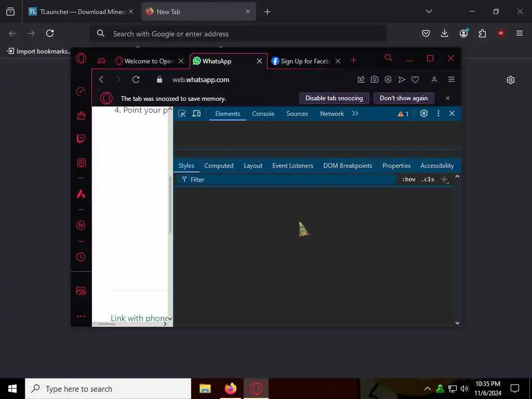This screenshot has width=532, height=399.
Task: Click the ad blocker shield icon
Action: (x=388, y=79)
